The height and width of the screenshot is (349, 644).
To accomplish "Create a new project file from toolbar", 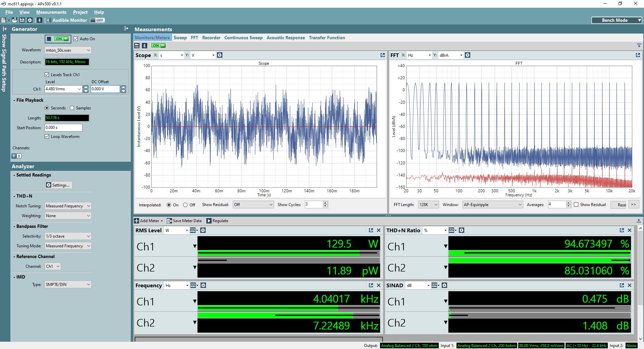I will click(x=3, y=20).
